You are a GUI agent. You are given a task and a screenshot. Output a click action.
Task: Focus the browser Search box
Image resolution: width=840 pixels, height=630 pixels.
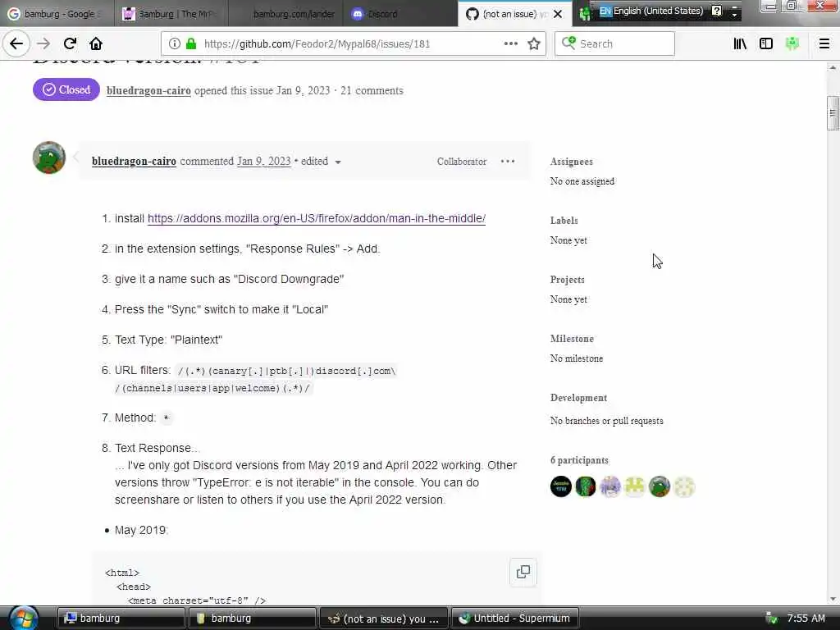(614, 44)
